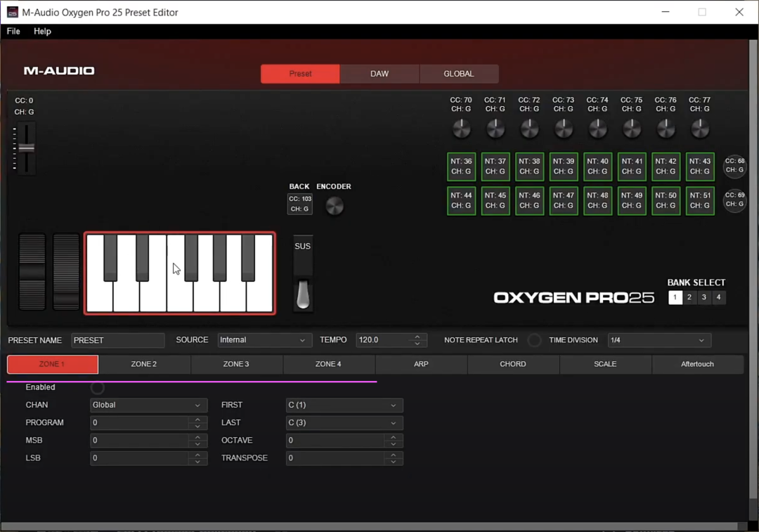Switch to the GLOBAL mode tab

(459, 74)
